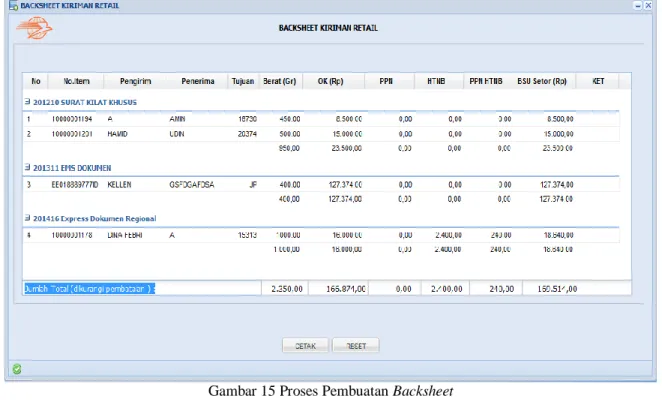Screen dimensions: 662x402
Task: Click the Pos Indonesia bird logo
Action: click(34, 28)
